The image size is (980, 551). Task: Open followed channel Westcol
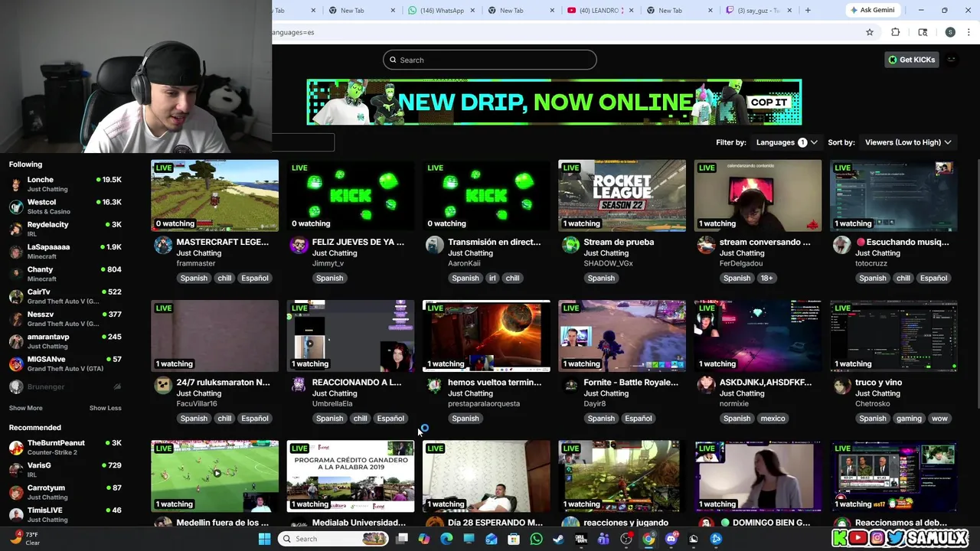65,207
